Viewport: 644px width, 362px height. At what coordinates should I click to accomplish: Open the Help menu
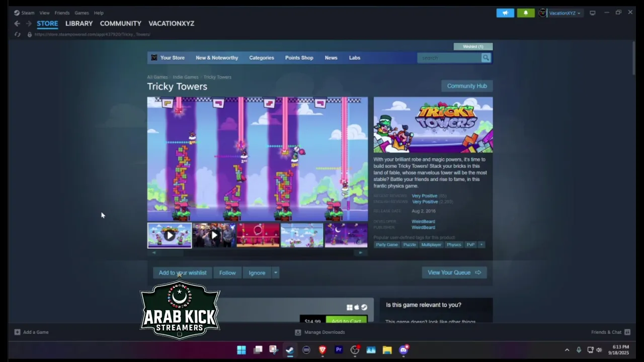(x=99, y=13)
